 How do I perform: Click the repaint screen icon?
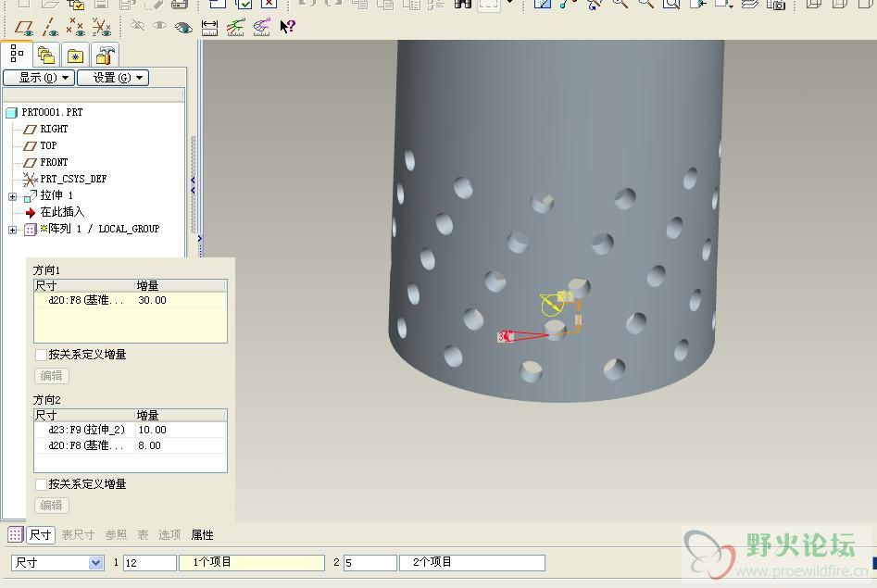pos(542,4)
